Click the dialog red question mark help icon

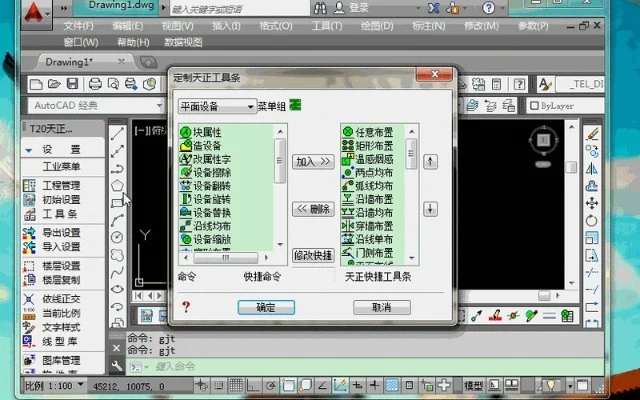pos(186,307)
